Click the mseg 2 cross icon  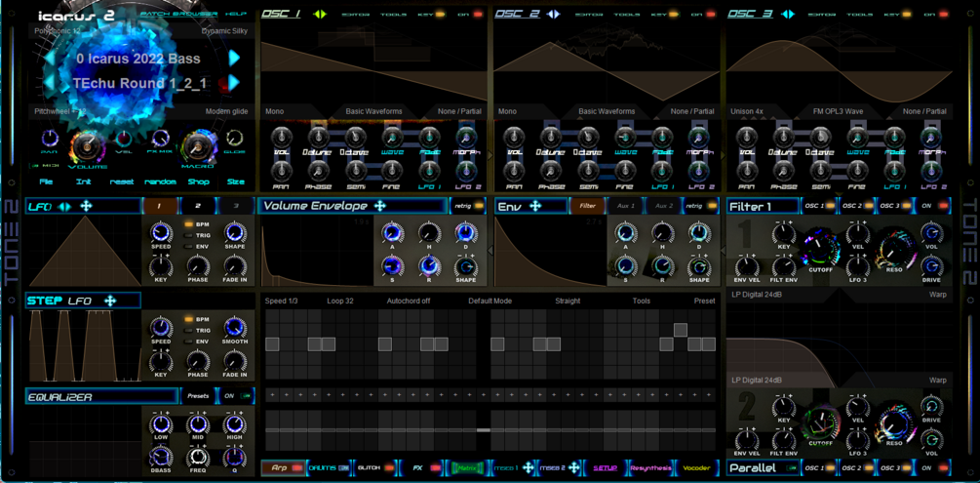click(575, 467)
